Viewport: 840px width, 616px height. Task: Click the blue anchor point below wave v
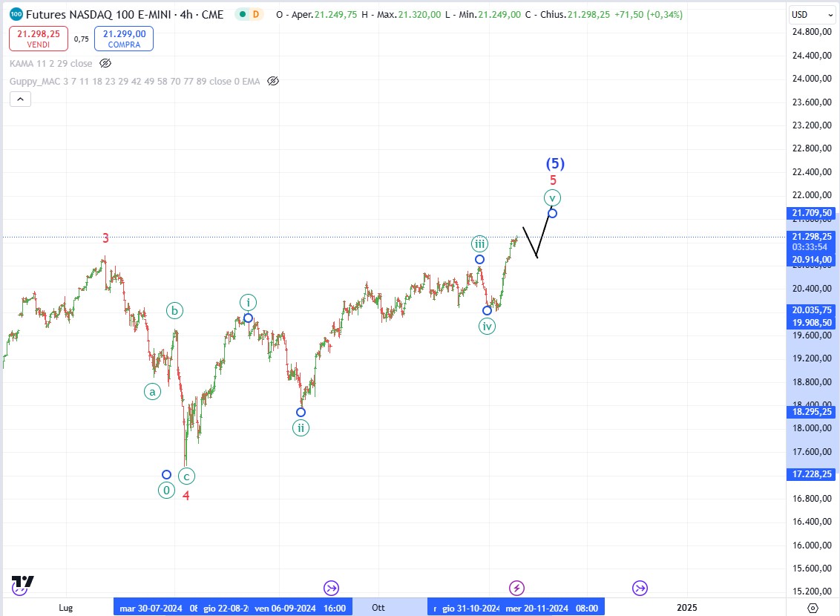point(552,214)
